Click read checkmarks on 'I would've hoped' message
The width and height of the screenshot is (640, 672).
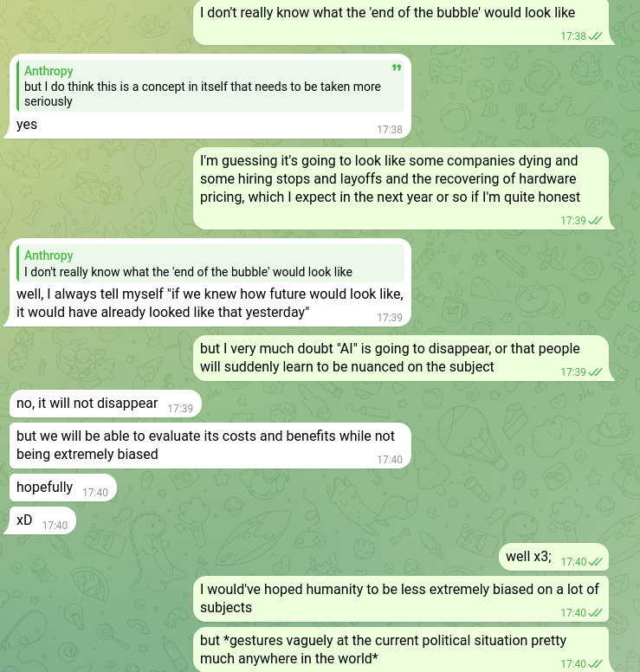click(595, 613)
